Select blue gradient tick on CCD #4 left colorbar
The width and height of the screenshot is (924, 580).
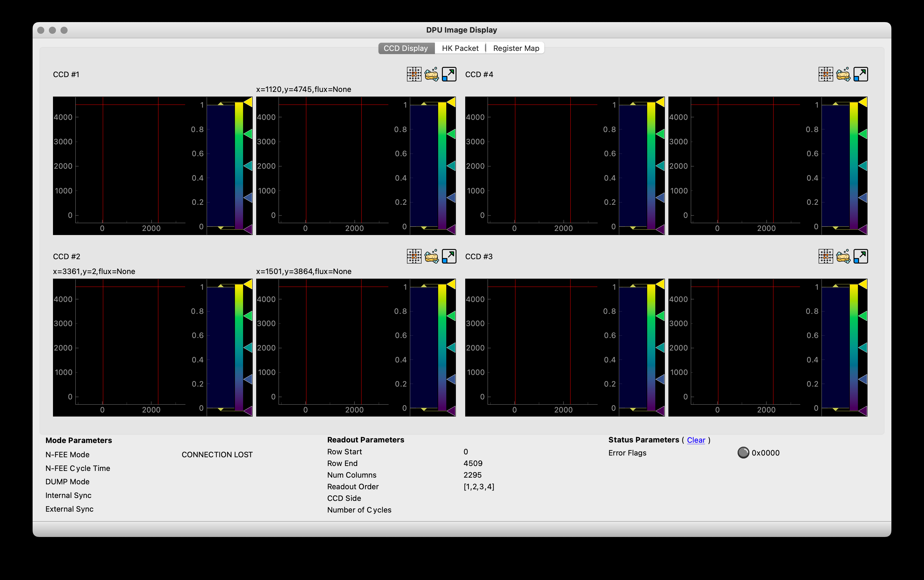[660, 198]
